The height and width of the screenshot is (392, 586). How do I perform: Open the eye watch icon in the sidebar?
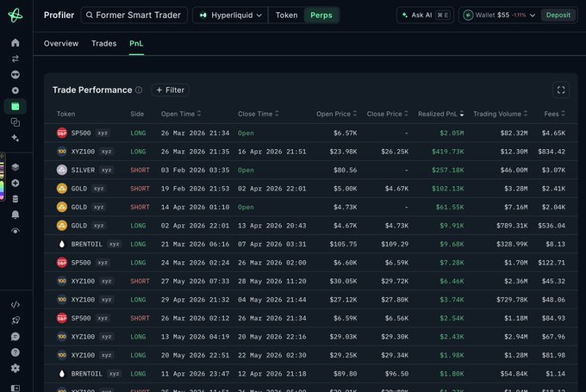click(x=16, y=231)
